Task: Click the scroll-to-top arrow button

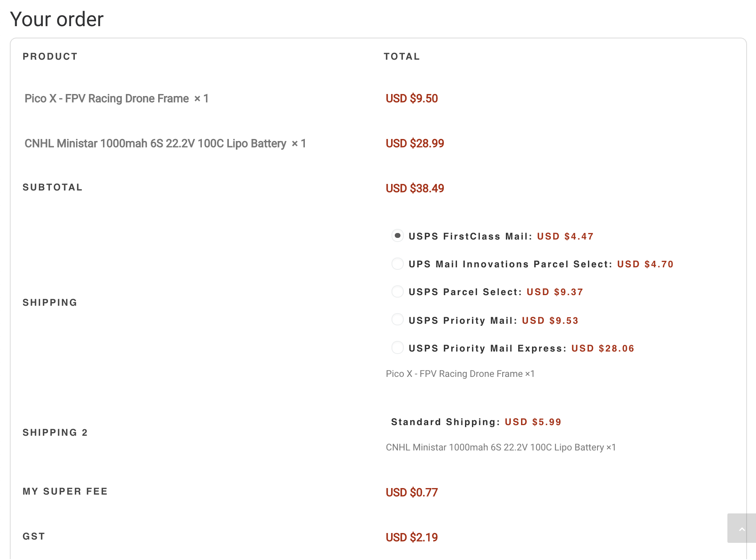Action: click(x=742, y=529)
